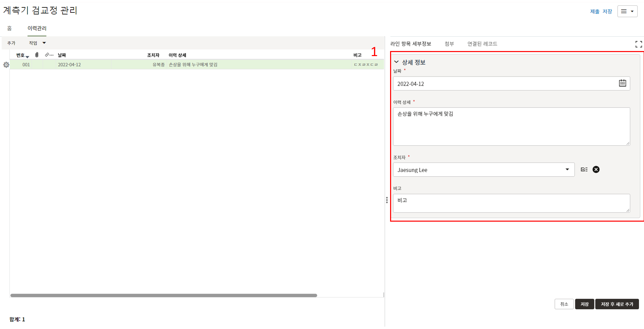
Task: Click the 취소 button
Action: (564, 304)
